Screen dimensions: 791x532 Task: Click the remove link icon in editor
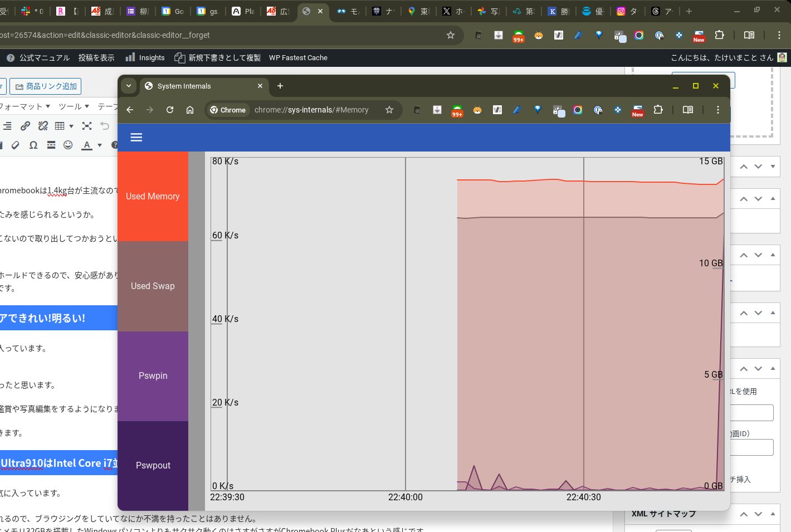pos(43,126)
